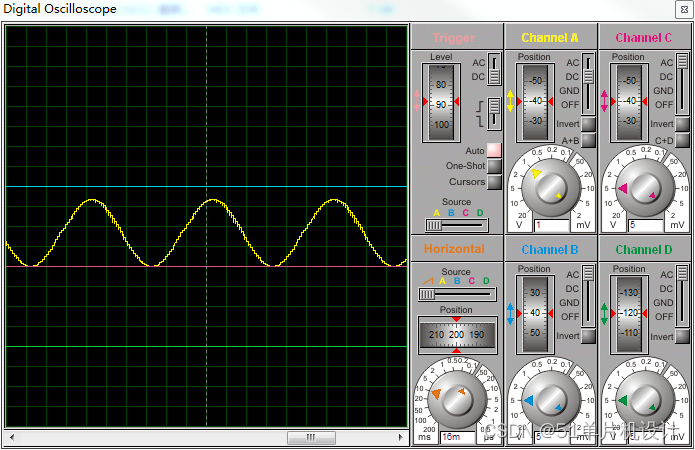695x450 pixels.
Task: Toggle Channel B Invert
Action: 588,336
